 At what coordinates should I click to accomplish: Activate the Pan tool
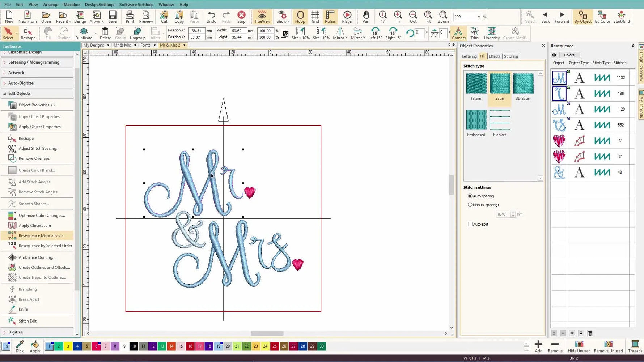(x=365, y=17)
